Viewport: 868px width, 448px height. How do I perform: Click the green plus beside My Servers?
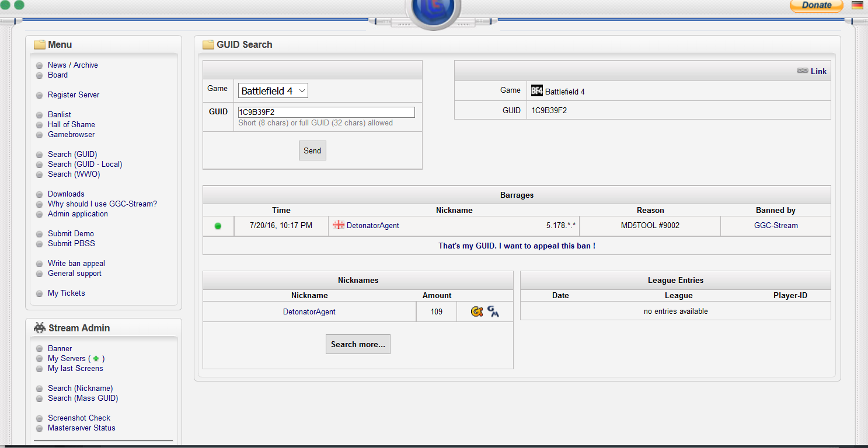tap(96, 359)
